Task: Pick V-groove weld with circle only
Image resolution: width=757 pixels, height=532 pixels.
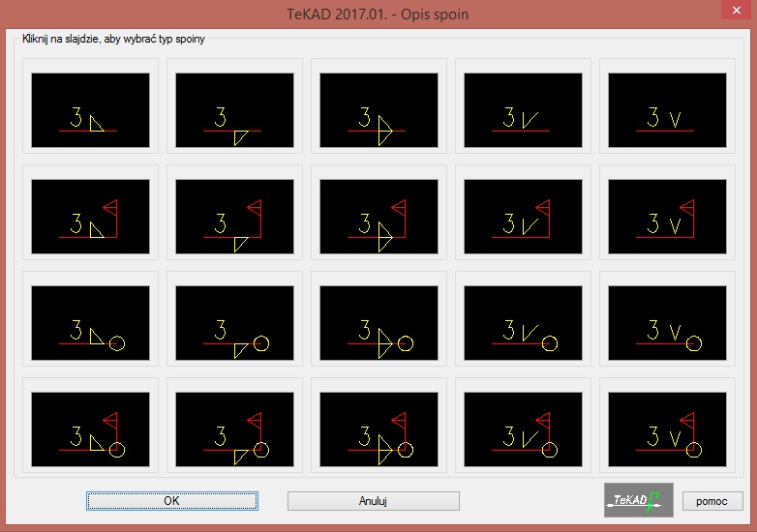Action: click(x=667, y=323)
